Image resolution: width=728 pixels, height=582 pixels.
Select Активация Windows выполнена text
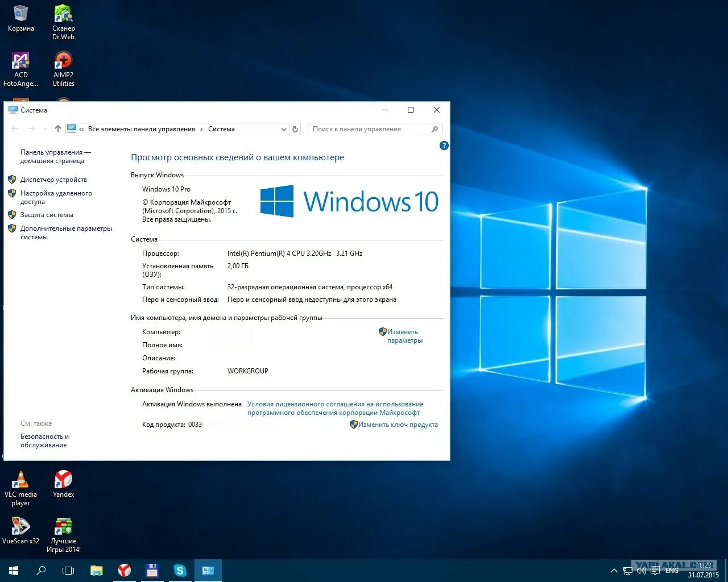point(192,404)
